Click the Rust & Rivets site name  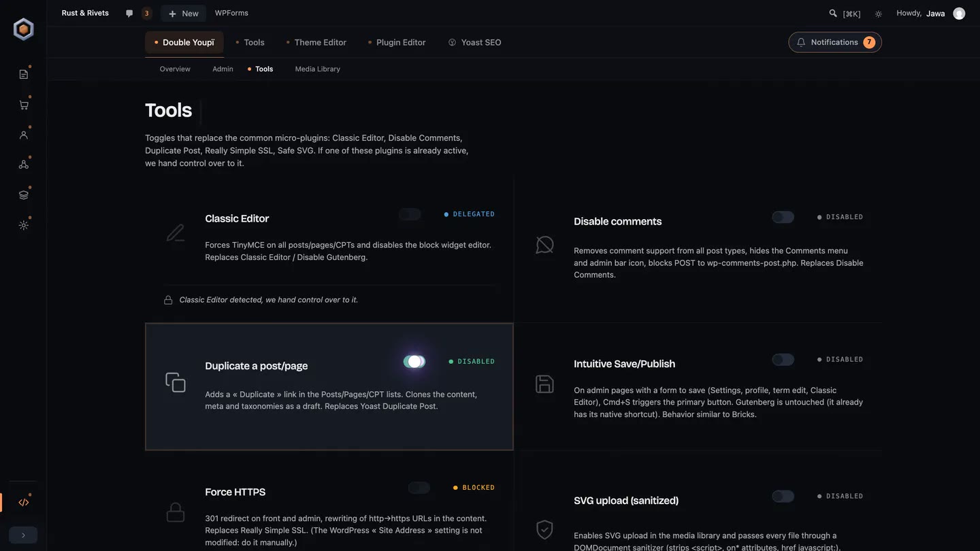[x=85, y=13]
